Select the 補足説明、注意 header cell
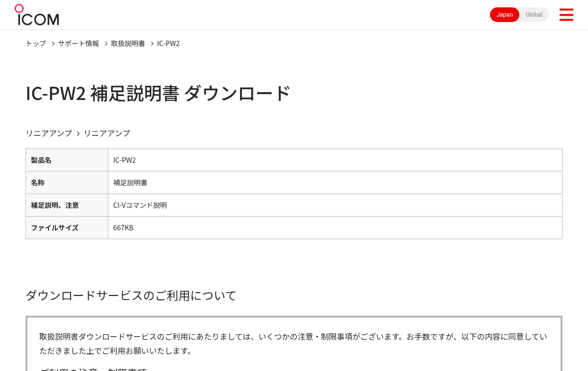588x371 pixels. pyautogui.click(x=67, y=205)
